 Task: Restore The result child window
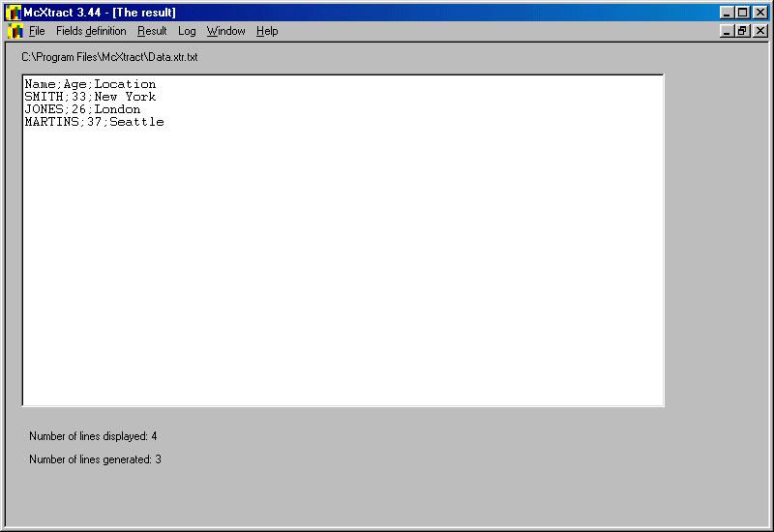(x=742, y=31)
